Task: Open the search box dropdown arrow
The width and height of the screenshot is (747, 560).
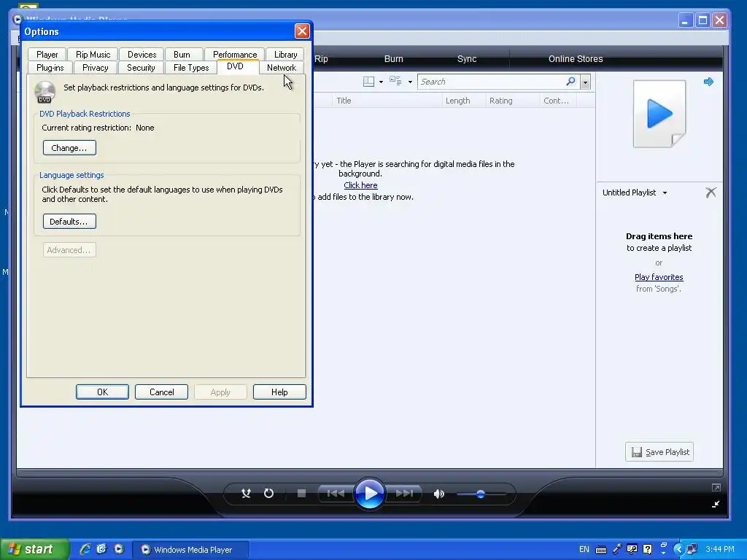Action: [x=585, y=82]
